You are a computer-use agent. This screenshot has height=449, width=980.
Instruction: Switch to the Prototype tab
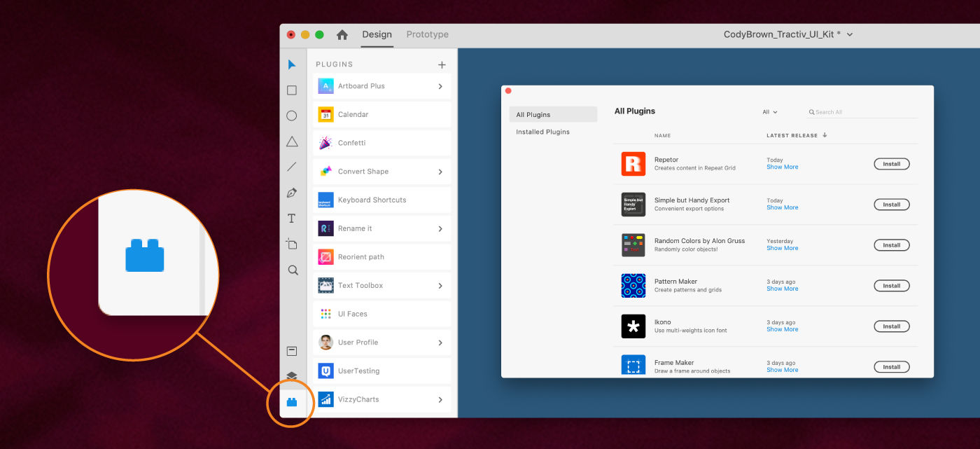tap(426, 34)
